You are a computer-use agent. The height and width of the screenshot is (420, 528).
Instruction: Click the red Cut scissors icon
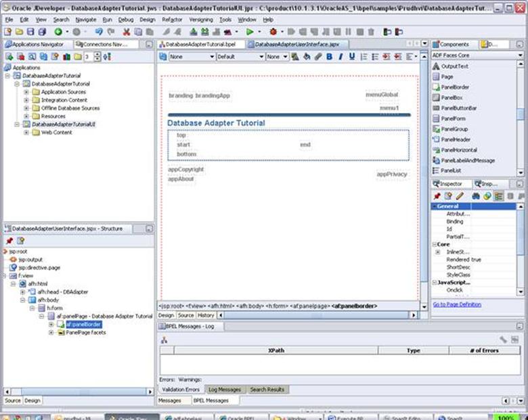[x=127, y=32]
